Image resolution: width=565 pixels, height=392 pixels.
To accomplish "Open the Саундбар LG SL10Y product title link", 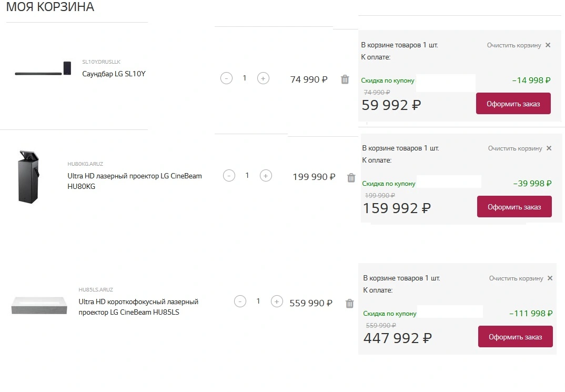I will [114, 74].
